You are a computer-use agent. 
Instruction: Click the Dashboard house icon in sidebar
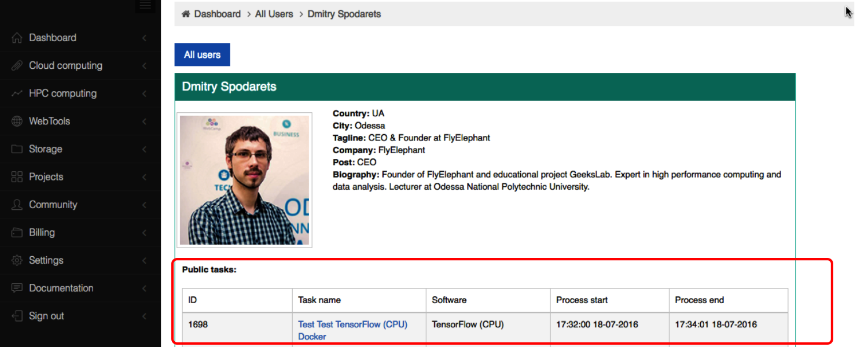click(17, 38)
